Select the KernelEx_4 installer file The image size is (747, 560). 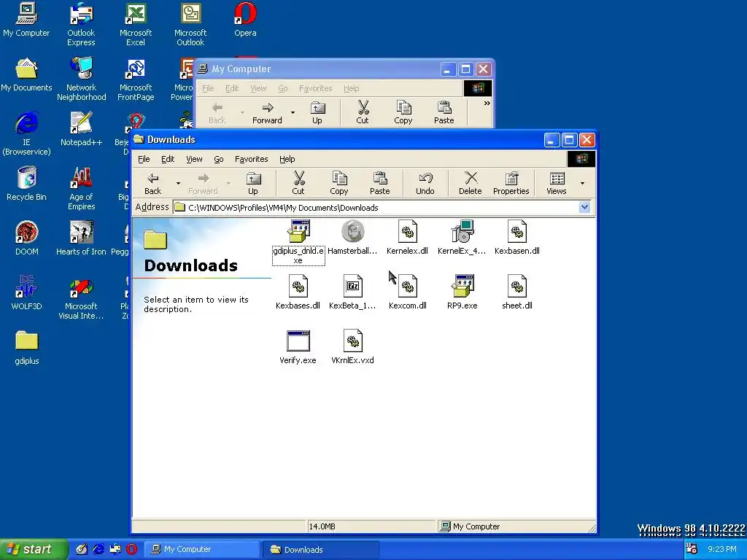click(x=462, y=237)
